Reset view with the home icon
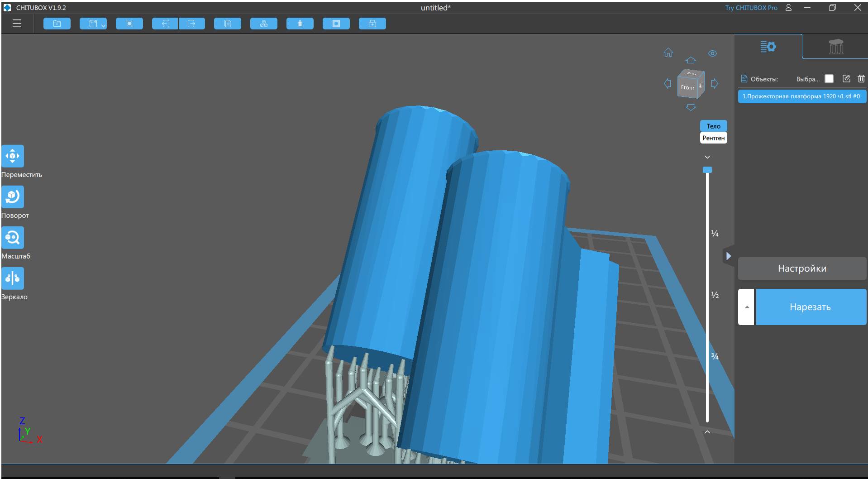 click(668, 53)
